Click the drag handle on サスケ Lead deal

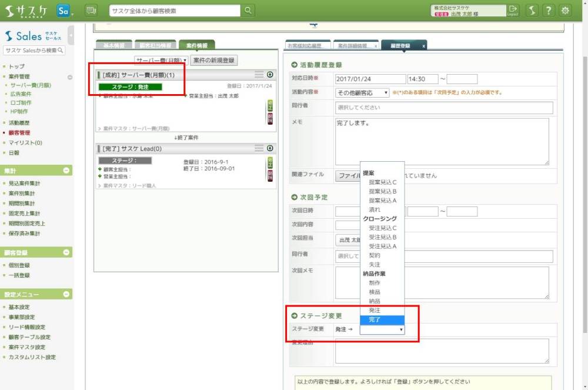point(259,148)
